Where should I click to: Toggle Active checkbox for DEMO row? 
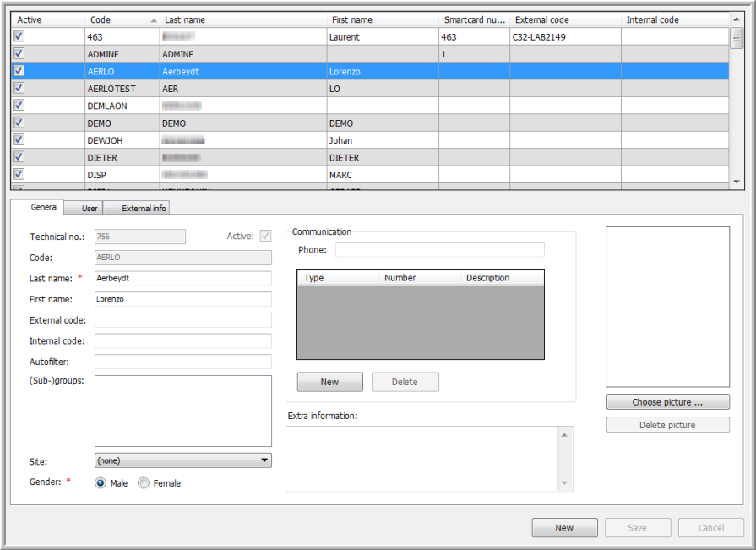19,123
